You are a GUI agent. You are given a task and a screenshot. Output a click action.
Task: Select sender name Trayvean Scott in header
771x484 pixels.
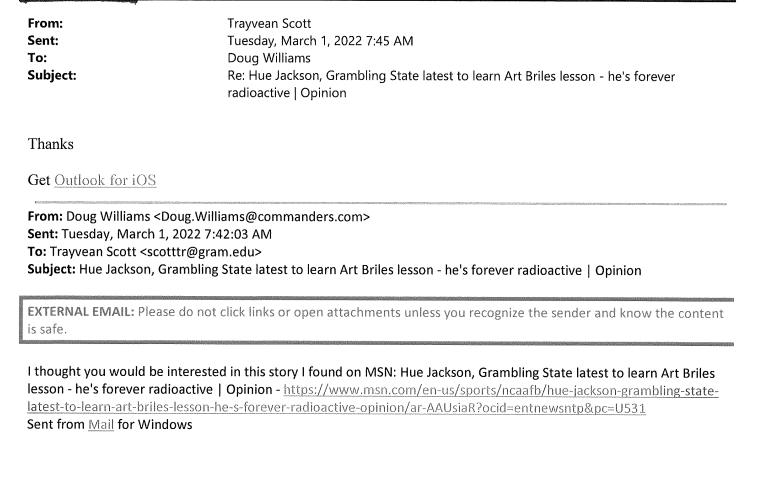[269, 24]
